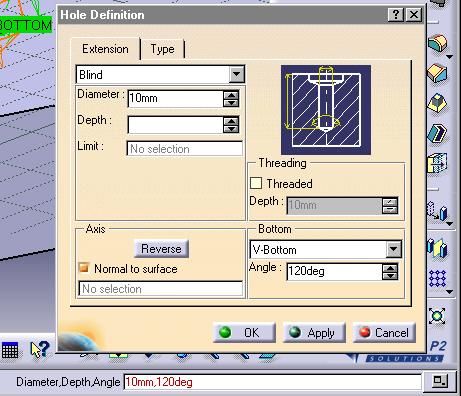Viewport: 461px width, 396px height.
Task: Enable the Threaded checkbox
Action: 256,183
